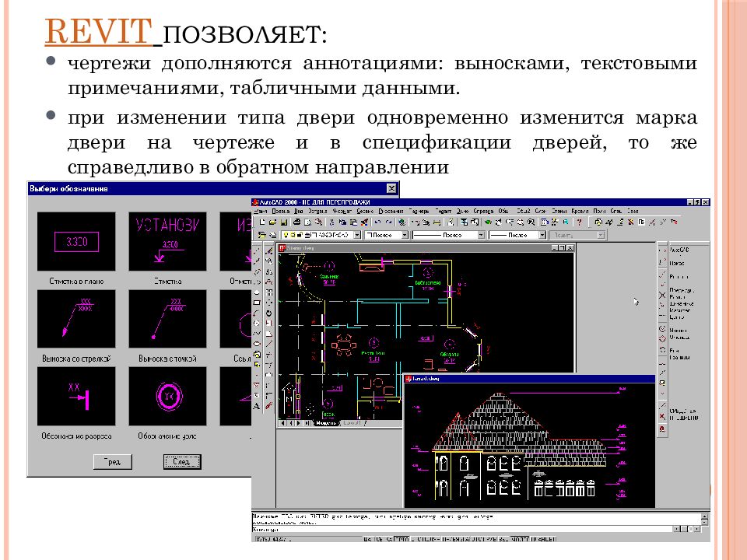
Task: Save the drawing with the diskette icon
Action: click(283, 222)
